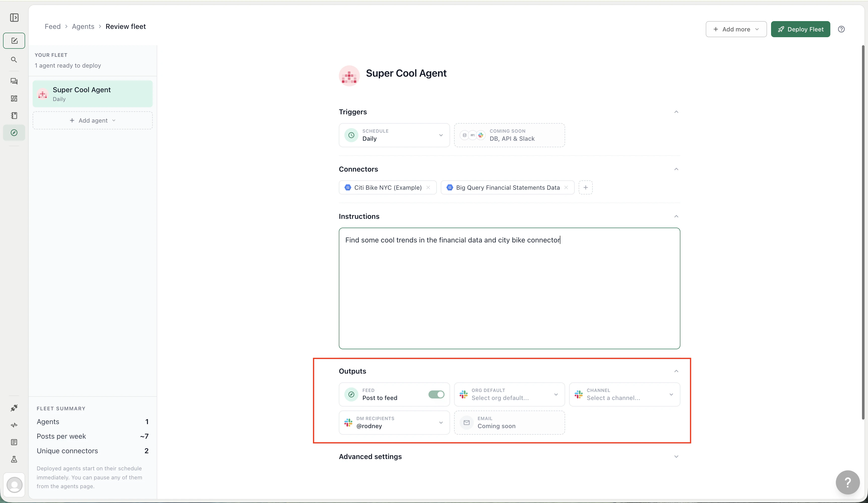Open the dashboard grid view icon
Viewport: 868px width, 503px height.
[x=14, y=98]
